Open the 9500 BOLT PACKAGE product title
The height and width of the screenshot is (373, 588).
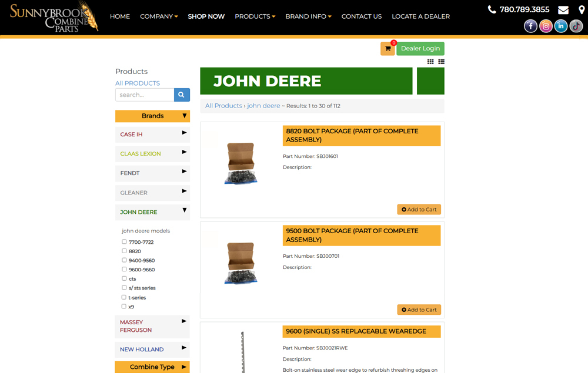pos(362,236)
